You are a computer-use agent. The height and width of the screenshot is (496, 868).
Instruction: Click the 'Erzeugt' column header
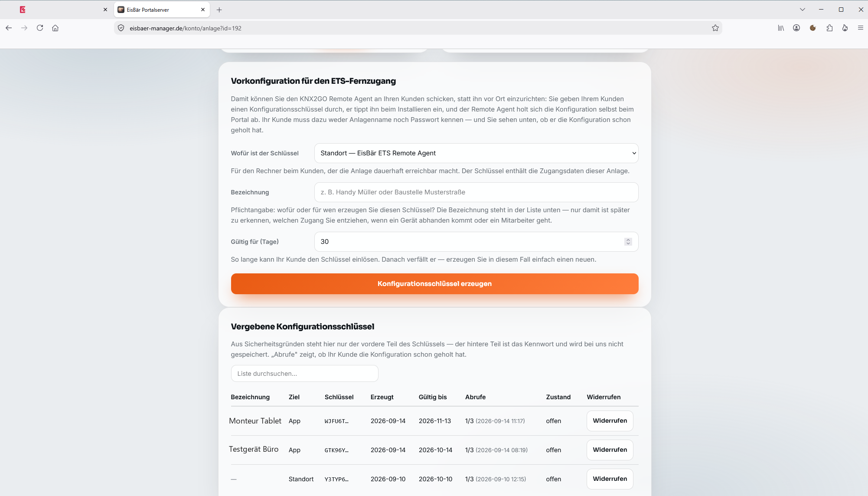tap(382, 397)
